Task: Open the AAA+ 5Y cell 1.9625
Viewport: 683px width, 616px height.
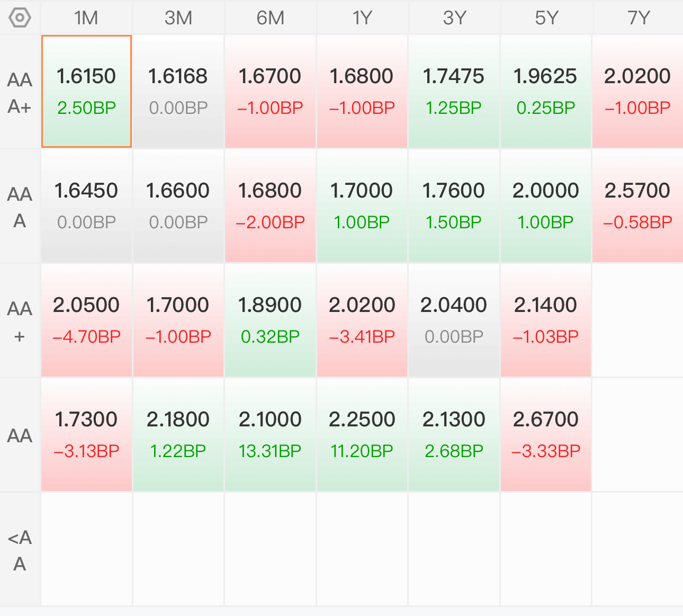Action: (546, 92)
